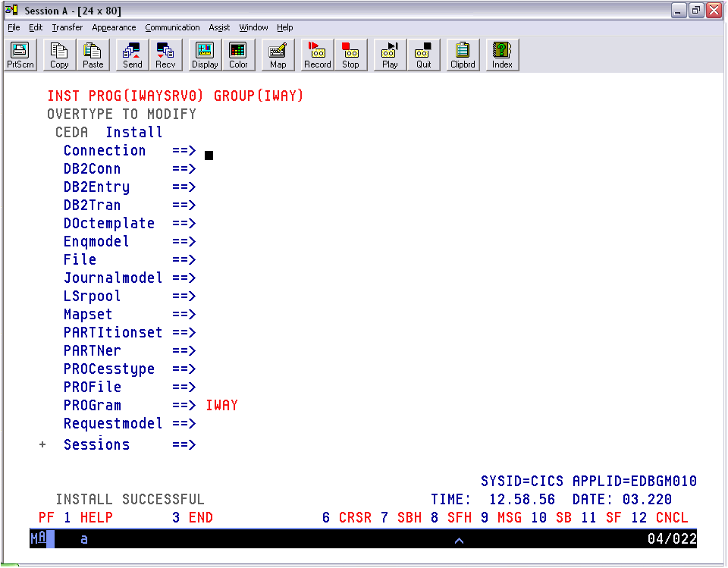
Task: Click the 7 SBH key label
Action: pos(401,518)
